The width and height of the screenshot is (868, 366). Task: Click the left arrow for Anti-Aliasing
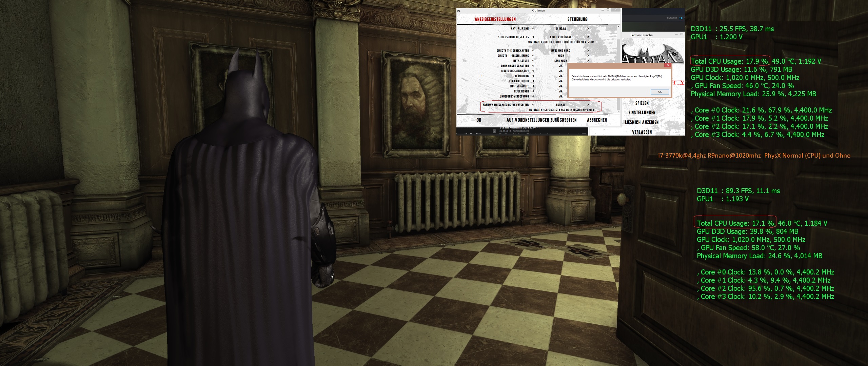(x=533, y=29)
